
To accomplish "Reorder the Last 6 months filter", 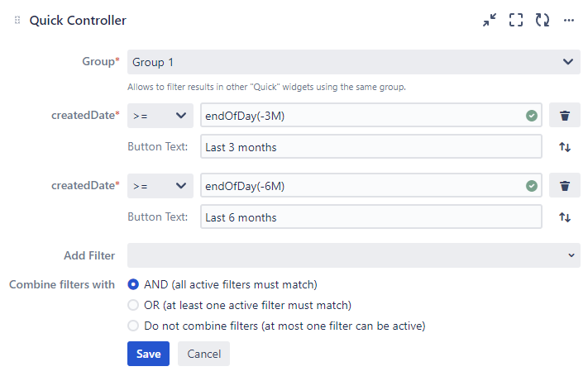I will [x=565, y=217].
